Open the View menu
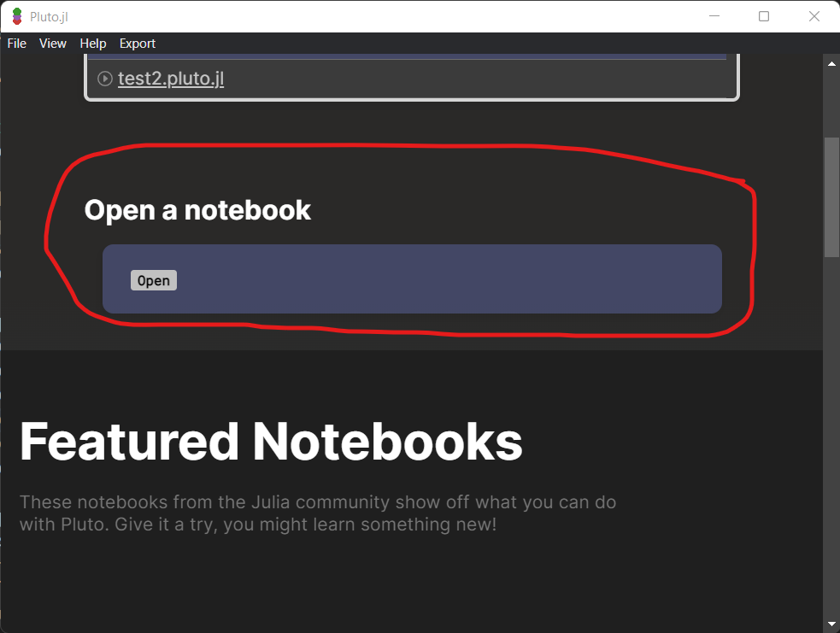 (x=52, y=44)
